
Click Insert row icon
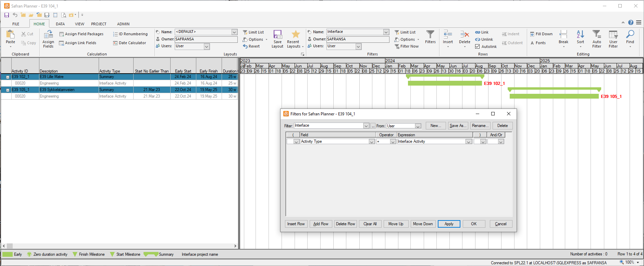448,34
